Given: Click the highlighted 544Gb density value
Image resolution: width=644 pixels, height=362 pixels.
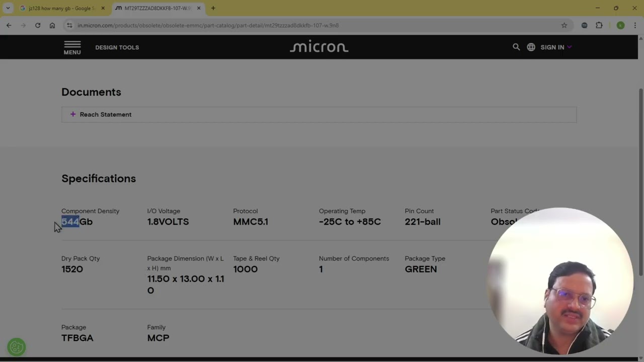Looking at the screenshot, I should [x=77, y=222].
